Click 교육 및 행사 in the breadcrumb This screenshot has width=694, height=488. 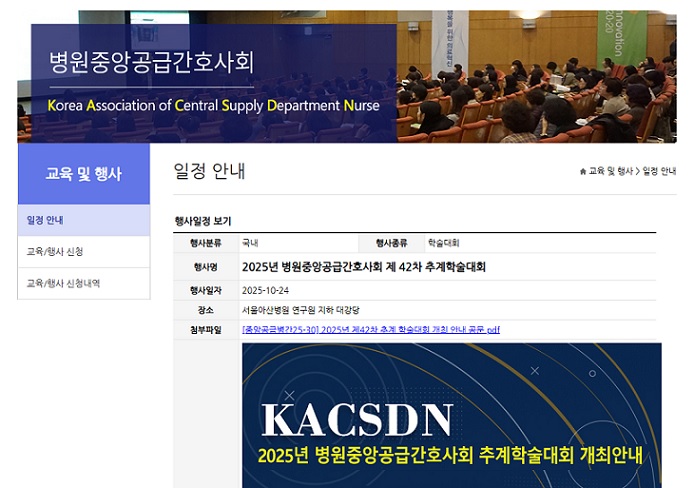[611, 171]
